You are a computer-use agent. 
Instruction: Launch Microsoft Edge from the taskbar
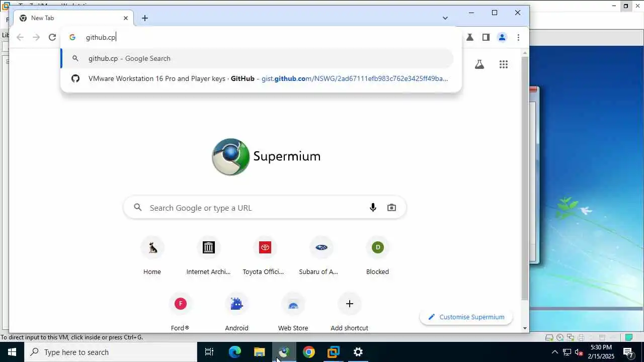pyautogui.click(x=235, y=352)
